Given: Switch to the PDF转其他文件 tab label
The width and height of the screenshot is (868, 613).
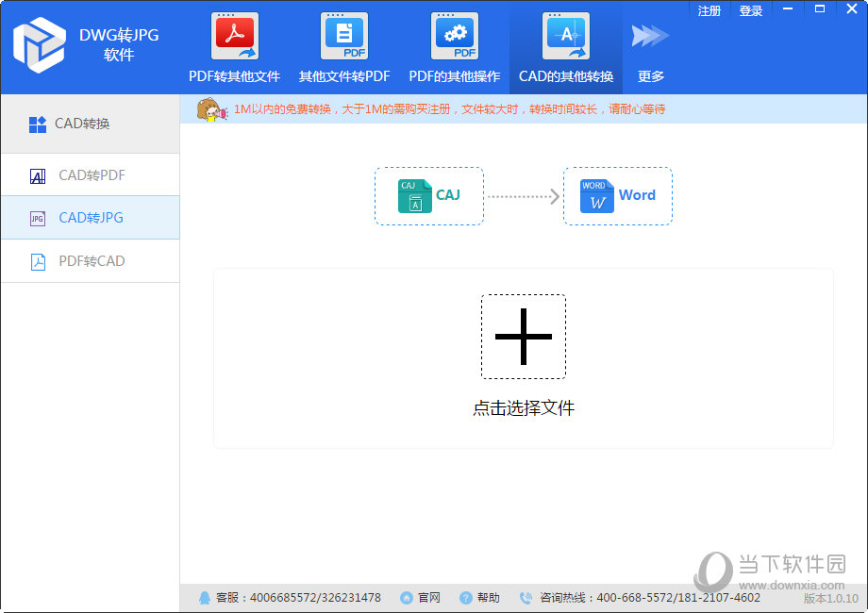Looking at the screenshot, I should tap(235, 76).
